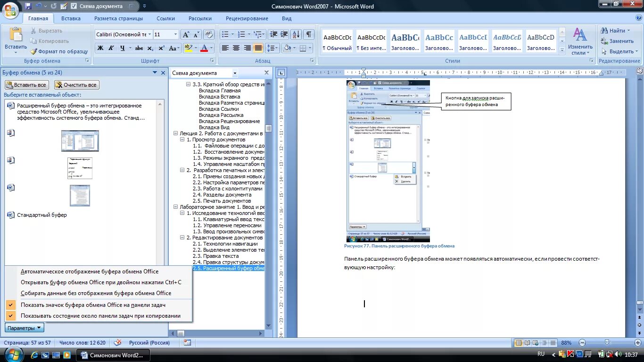Click the Format Painter (Формат по образцу)
644x362 pixels.
(59, 51)
